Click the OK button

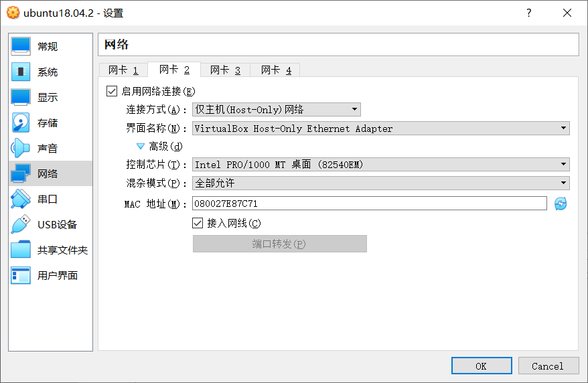pyautogui.click(x=482, y=366)
